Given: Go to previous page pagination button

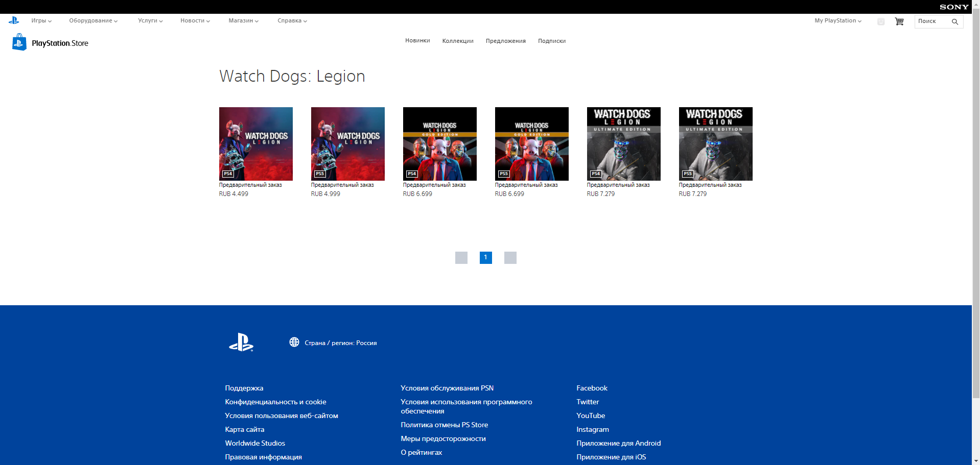Looking at the screenshot, I should 461,258.
